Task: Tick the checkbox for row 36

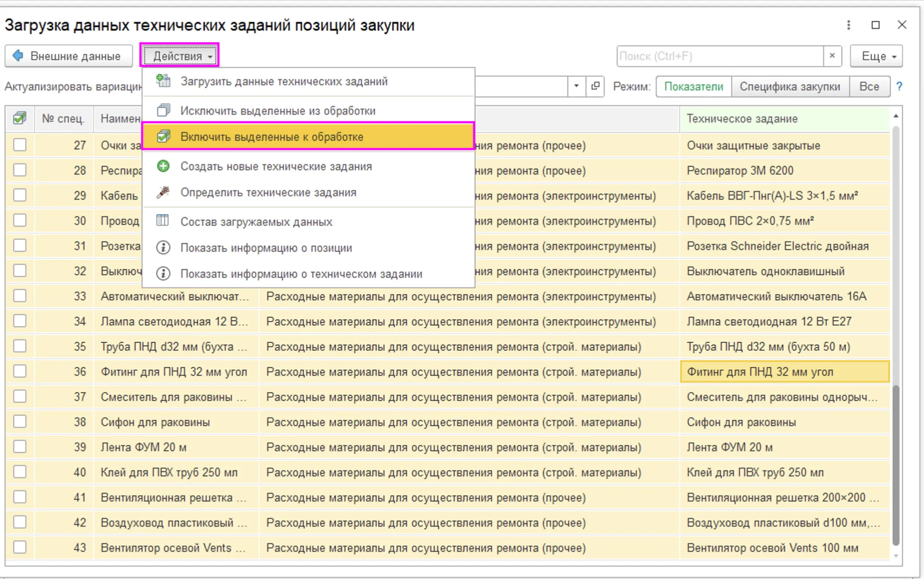Action: (20, 371)
